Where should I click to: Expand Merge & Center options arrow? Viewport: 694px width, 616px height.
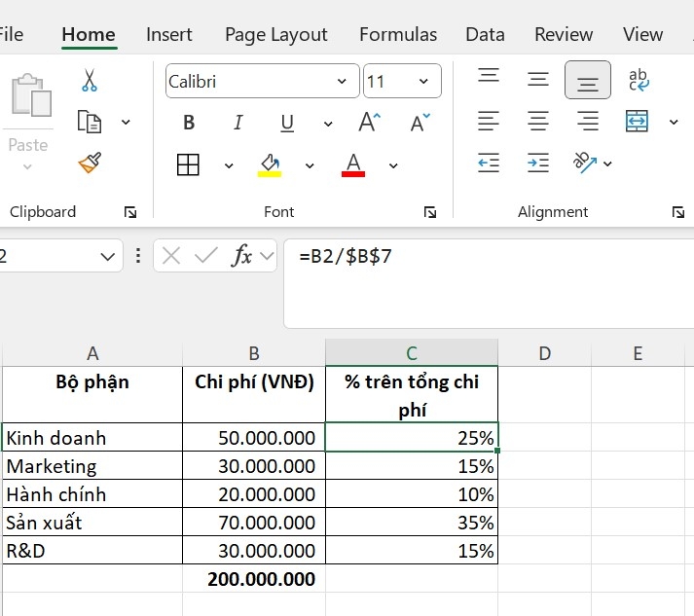[674, 123]
